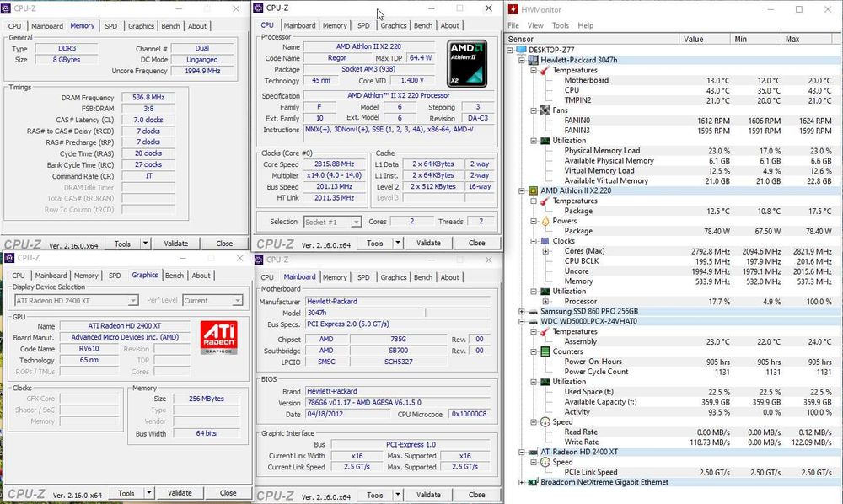Click the AMD Athlon II processor logo

(467, 62)
